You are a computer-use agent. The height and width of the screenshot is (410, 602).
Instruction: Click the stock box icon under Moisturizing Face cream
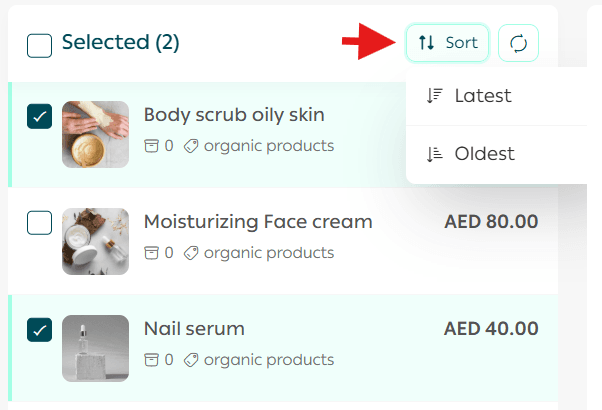[x=151, y=253]
